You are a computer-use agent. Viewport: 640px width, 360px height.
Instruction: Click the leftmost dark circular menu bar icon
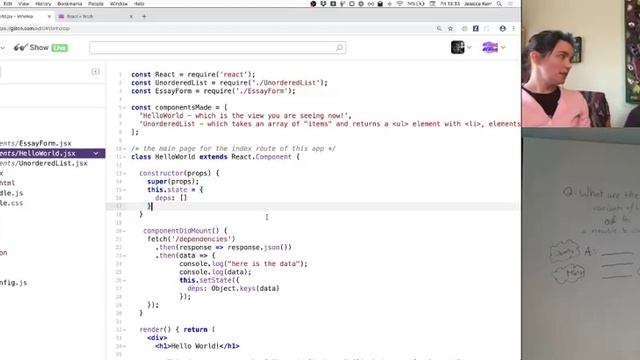(313, 4)
